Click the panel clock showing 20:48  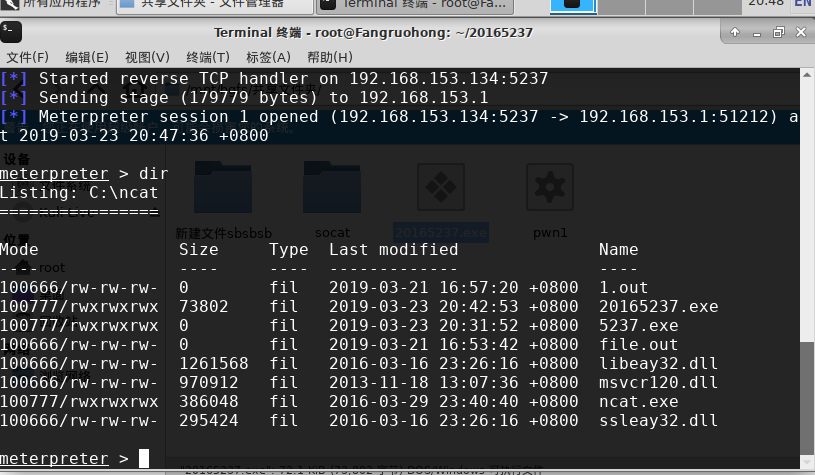[x=766, y=4]
